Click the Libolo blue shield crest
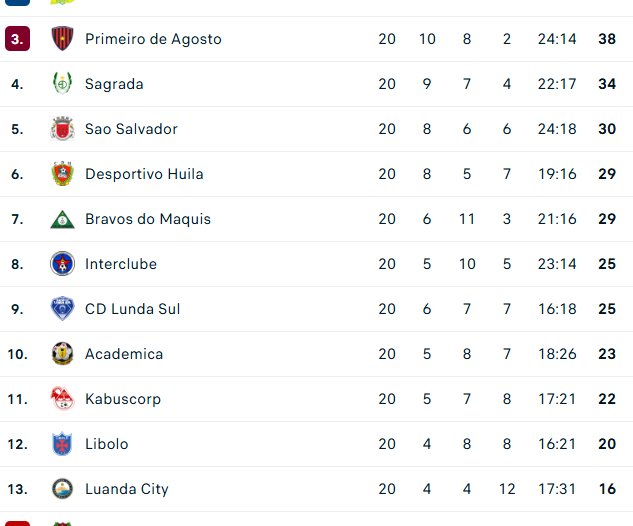633x526 pixels. point(63,444)
